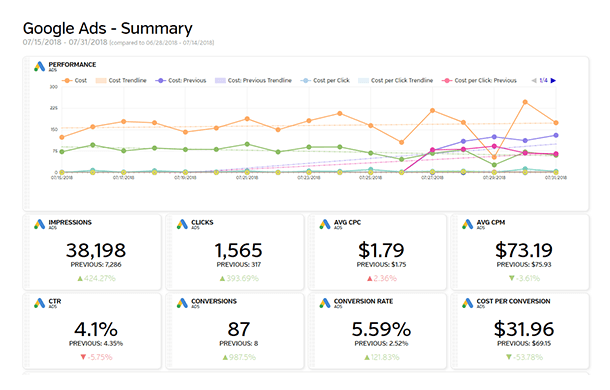The image size is (610, 390).
Task: Click the 1/4 legend page indicator
Action: (x=543, y=81)
